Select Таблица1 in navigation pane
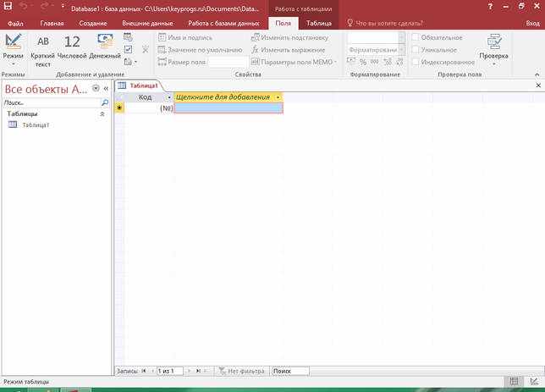545x392 pixels. [x=36, y=124]
